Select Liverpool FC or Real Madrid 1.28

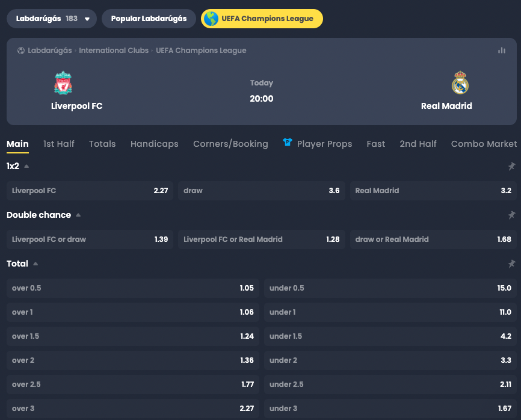pyautogui.click(x=262, y=239)
